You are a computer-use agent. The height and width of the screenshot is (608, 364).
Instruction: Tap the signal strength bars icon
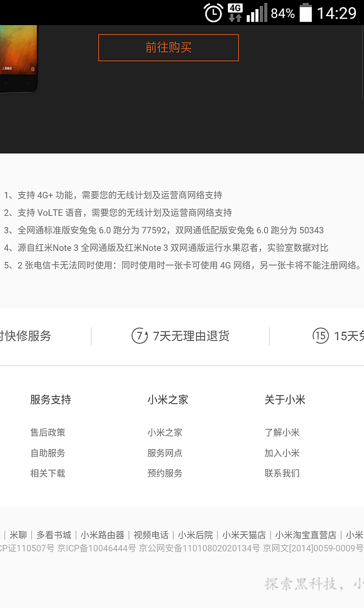(257, 13)
